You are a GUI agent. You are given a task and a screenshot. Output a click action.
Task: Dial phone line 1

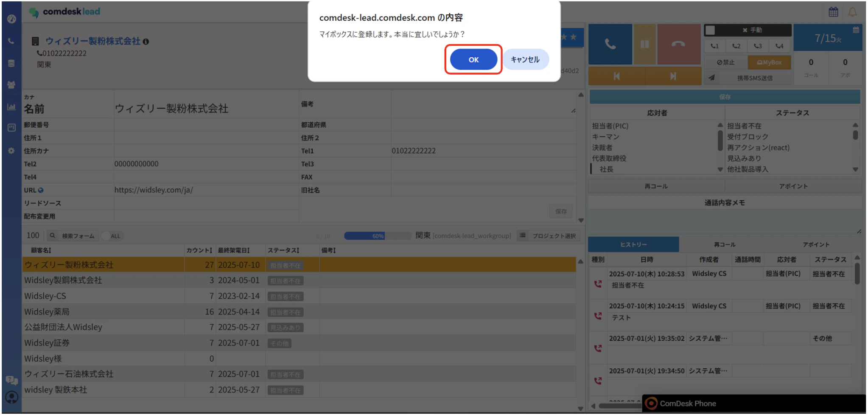tap(715, 46)
